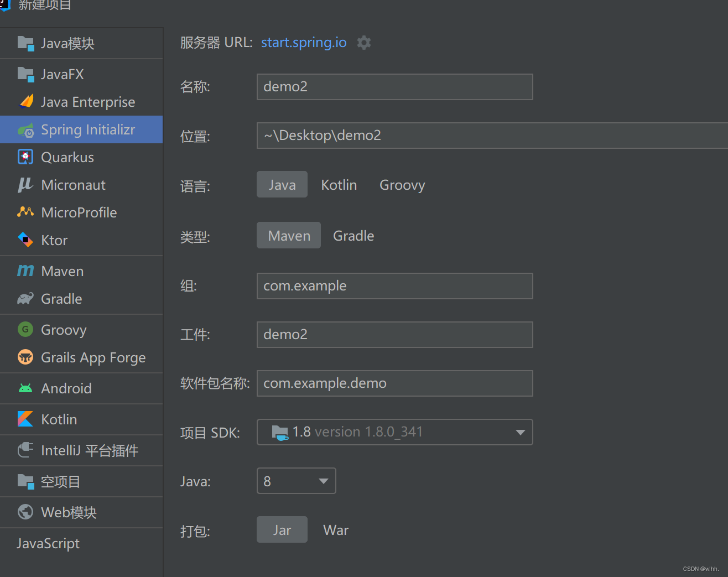This screenshot has height=577, width=728.
Task: Open the Ktor project generator
Action: pyautogui.click(x=54, y=240)
